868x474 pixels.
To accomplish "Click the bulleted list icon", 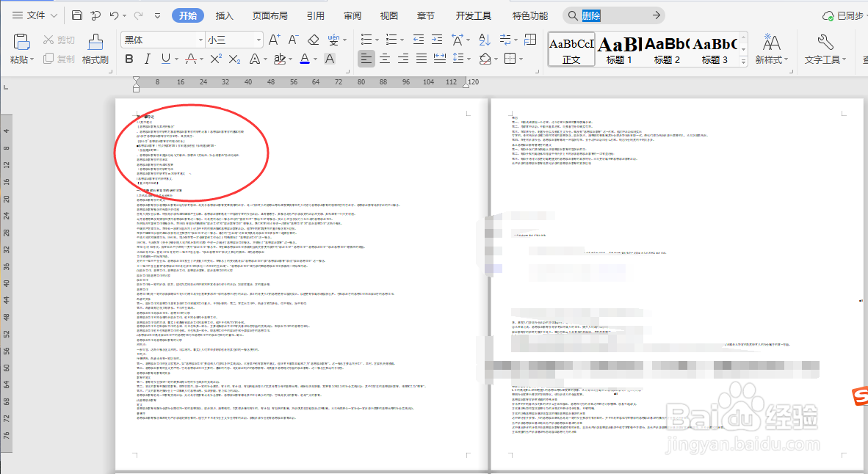I will [366, 40].
